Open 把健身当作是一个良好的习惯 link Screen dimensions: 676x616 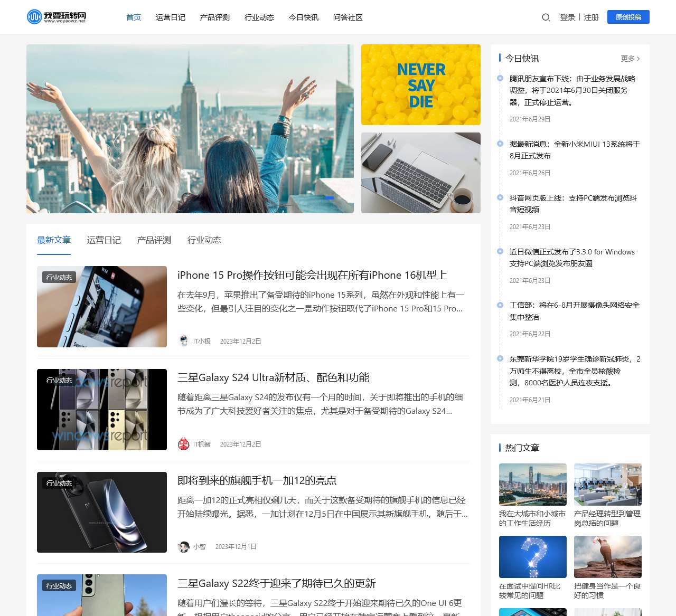coord(607,591)
